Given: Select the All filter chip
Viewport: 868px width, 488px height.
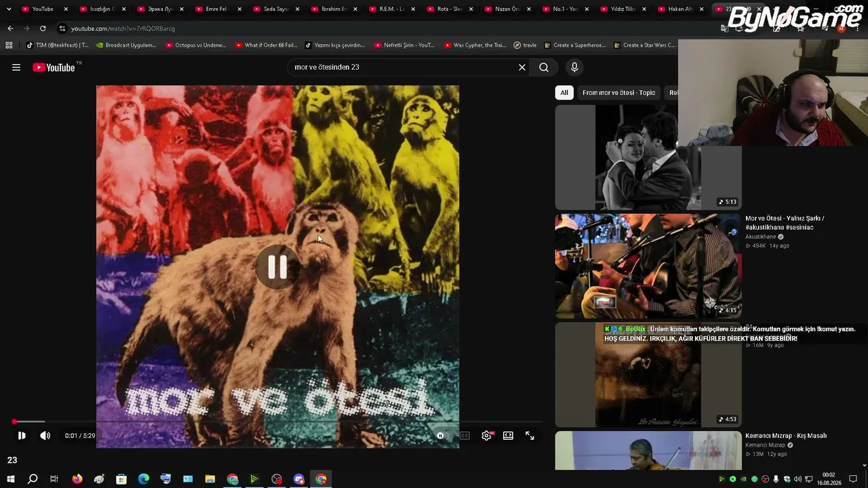Looking at the screenshot, I should coord(564,93).
